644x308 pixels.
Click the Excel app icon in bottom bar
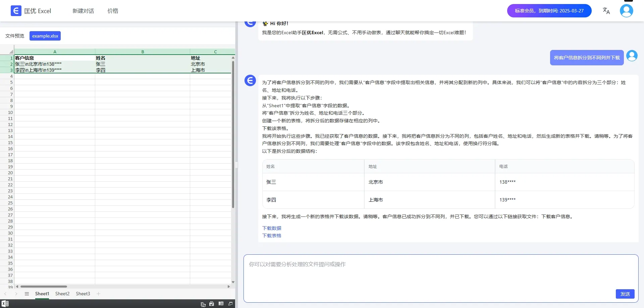(5, 304)
